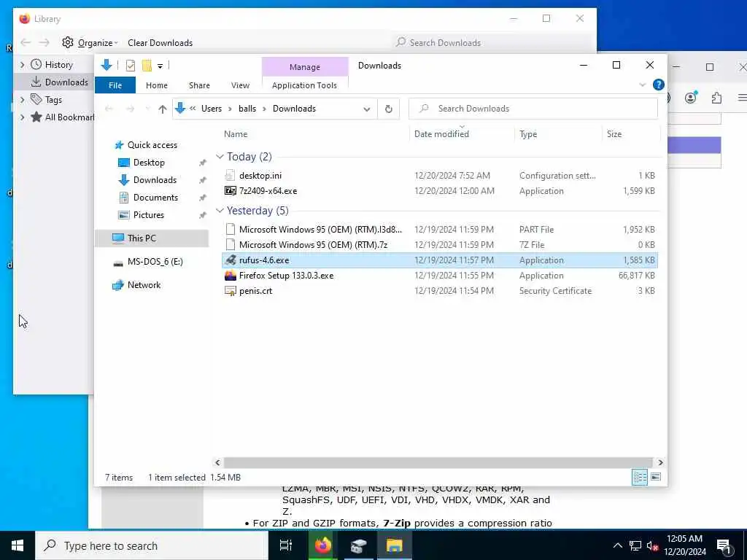Open the Share ribbon tab

coord(199,85)
